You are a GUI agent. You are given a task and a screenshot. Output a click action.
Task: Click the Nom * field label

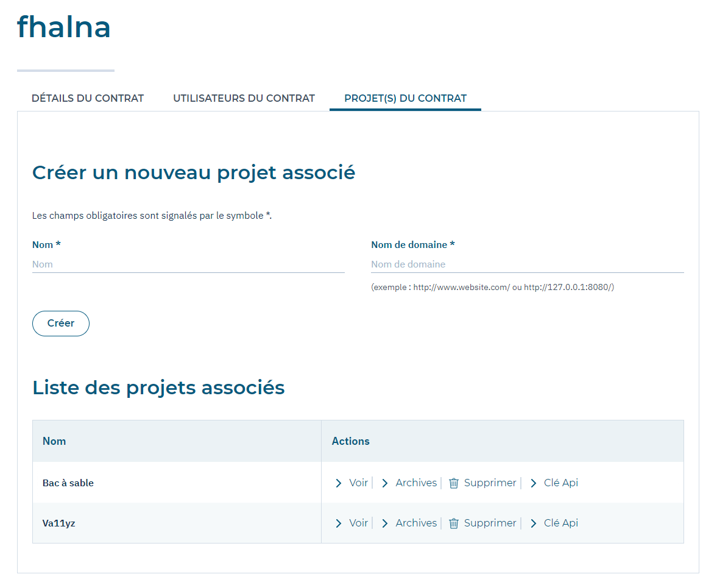[46, 244]
